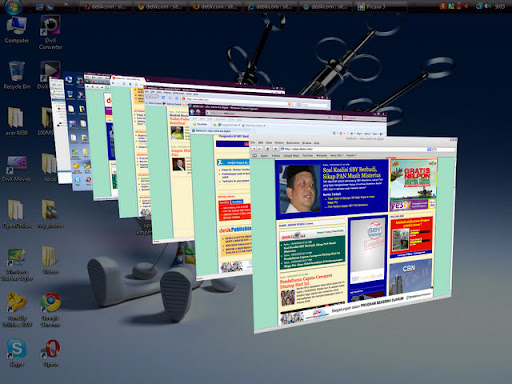Select the Recycle Bin icon
Viewport: 512px width, 384px height.
coord(17,75)
